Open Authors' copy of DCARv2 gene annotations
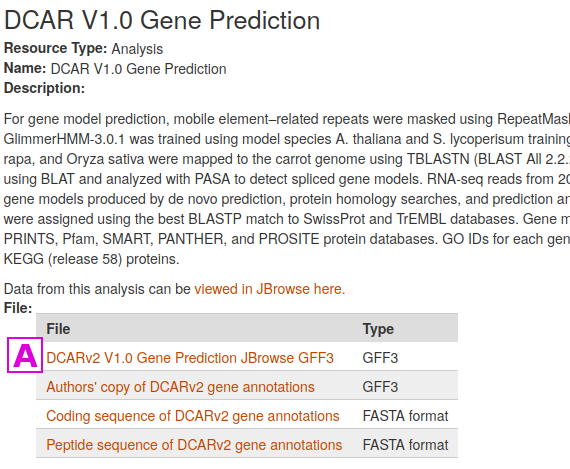The width and height of the screenshot is (570, 469). pyautogui.click(x=180, y=387)
